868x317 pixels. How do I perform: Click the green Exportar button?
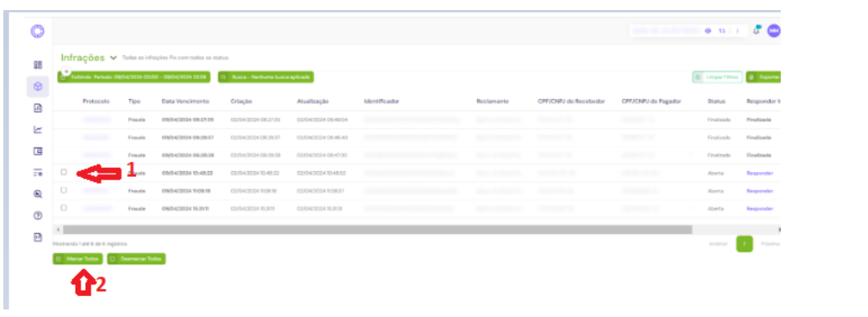(763, 77)
